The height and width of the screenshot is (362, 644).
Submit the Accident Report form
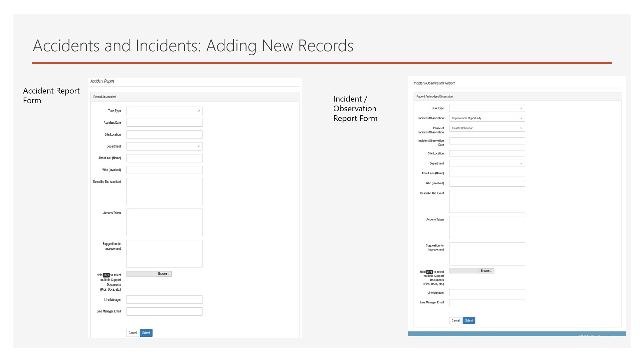146,333
